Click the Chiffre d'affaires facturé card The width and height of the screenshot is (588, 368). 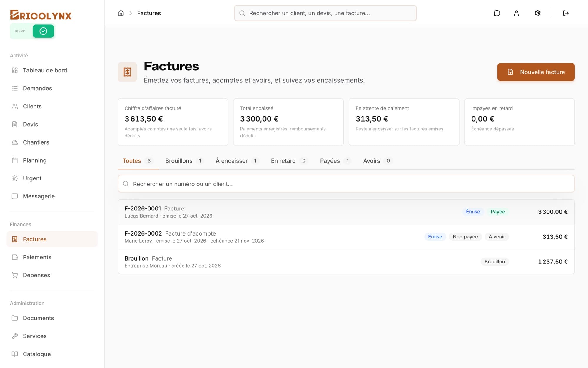pos(173,122)
